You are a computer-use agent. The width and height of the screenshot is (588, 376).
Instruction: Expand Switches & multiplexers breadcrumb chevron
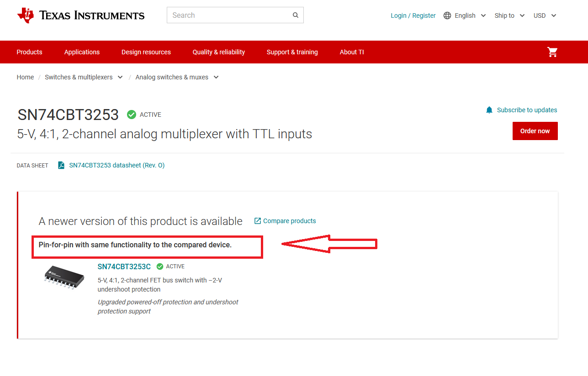pos(120,77)
